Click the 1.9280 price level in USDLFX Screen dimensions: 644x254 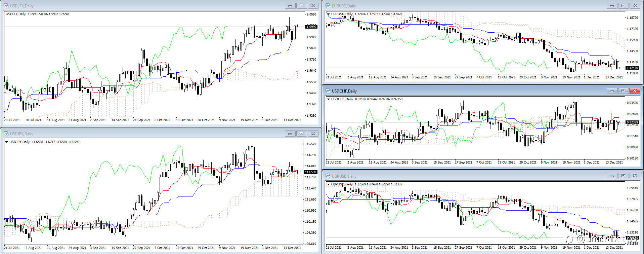pos(311,115)
